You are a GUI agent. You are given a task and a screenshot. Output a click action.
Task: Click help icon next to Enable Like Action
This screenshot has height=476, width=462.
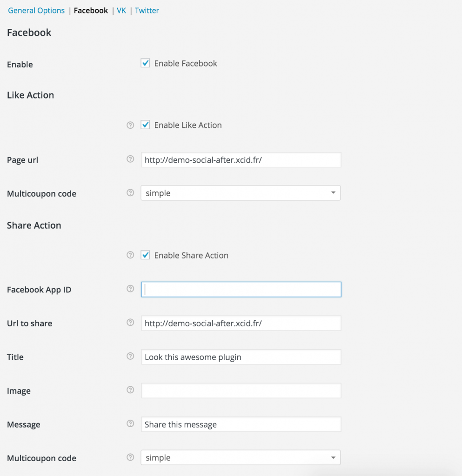pos(130,125)
